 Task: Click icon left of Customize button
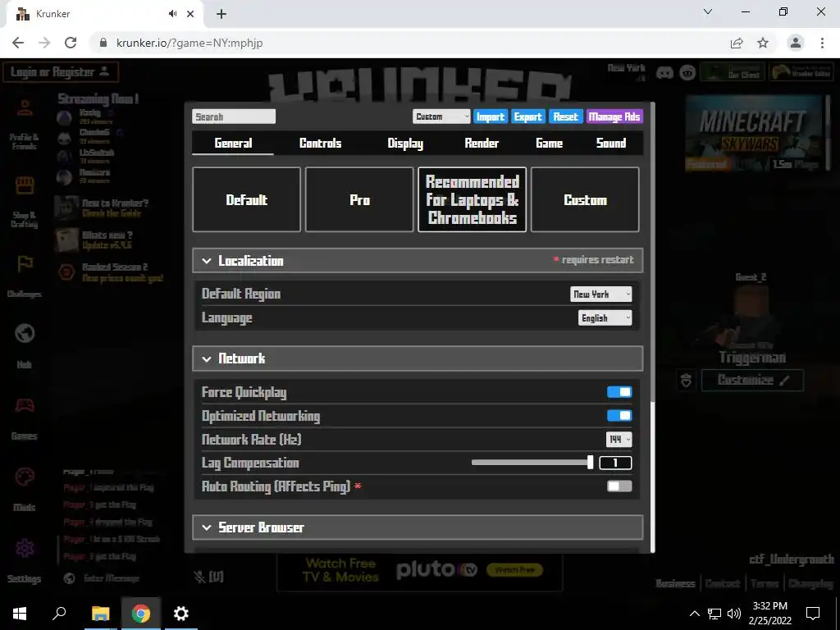(x=687, y=381)
